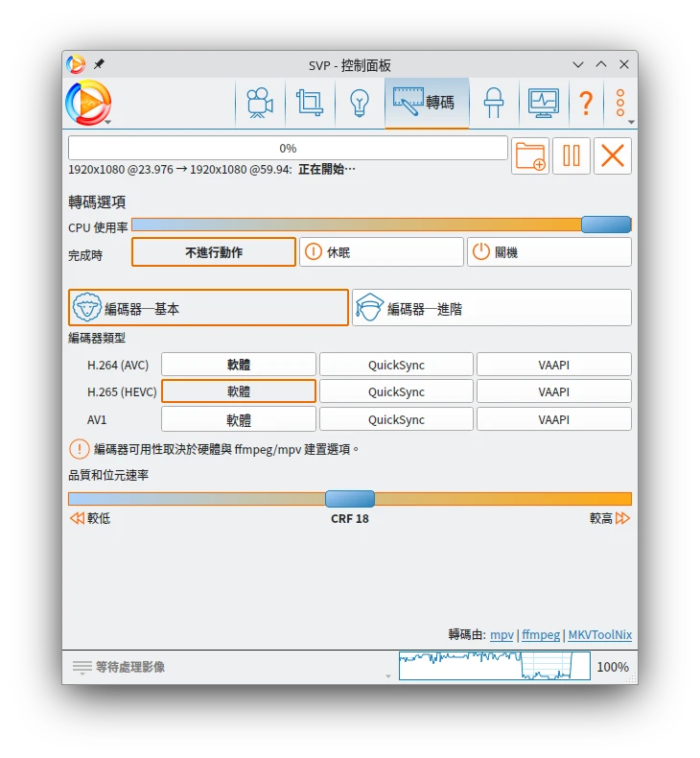Click the orange question mark help icon
This screenshot has height=758, width=700.
click(585, 103)
